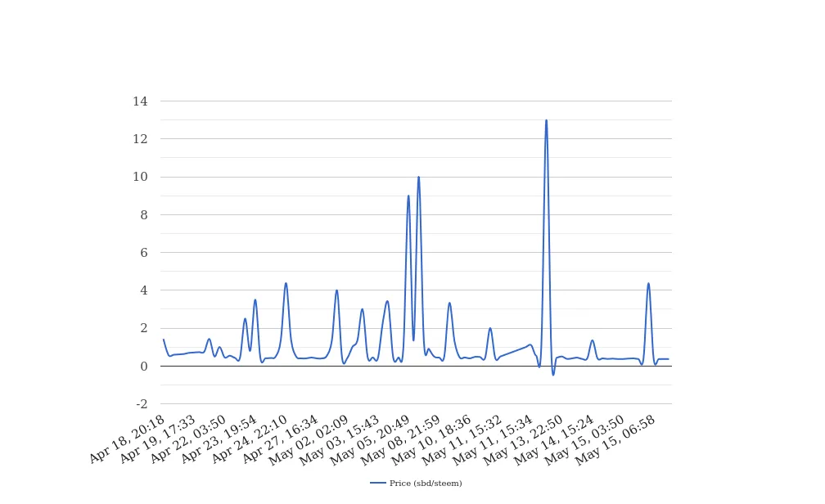825x504 pixels.
Task: Click the 'Price (sbd/steem)' legend label
Action: pyautogui.click(x=425, y=483)
